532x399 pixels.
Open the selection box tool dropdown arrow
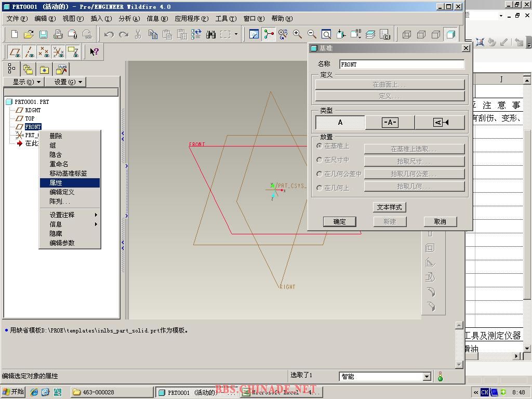[x=236, y=34]
